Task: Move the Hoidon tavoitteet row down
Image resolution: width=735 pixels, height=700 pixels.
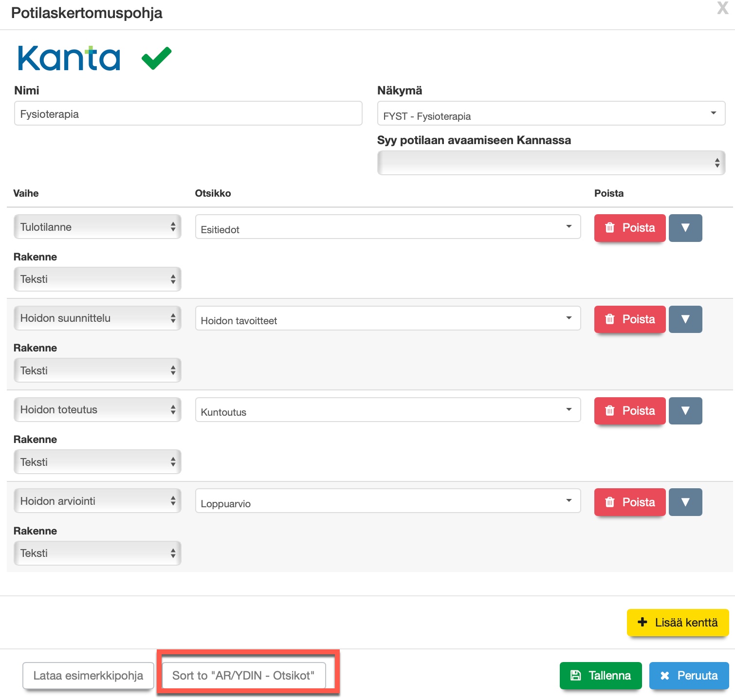Action: coord(685,319)
